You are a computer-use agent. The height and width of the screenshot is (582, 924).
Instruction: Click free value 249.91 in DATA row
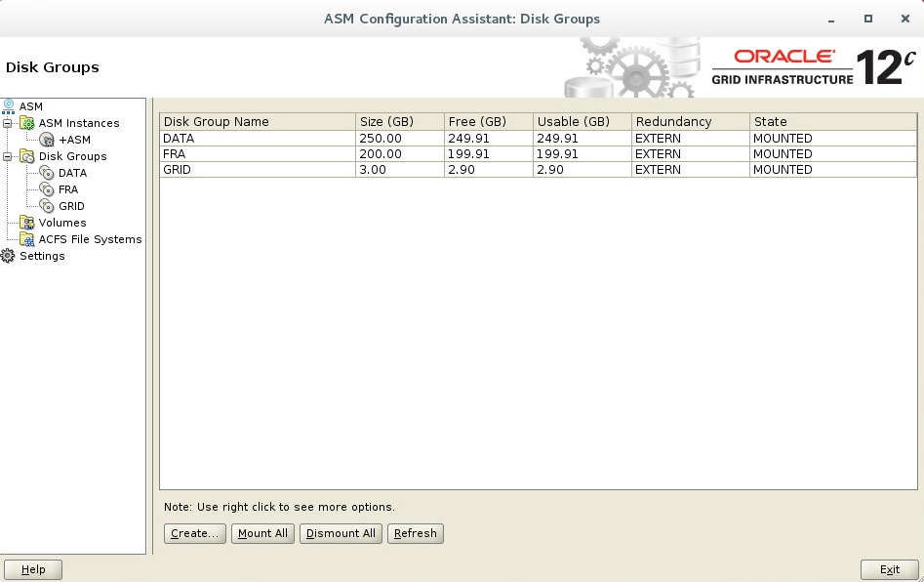click(468, 139)
